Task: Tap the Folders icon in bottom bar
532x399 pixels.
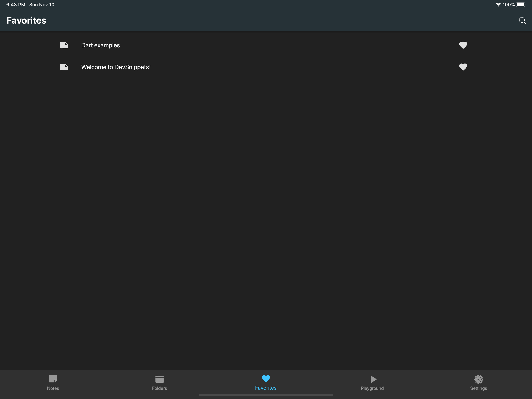Action: pos(159,379)
